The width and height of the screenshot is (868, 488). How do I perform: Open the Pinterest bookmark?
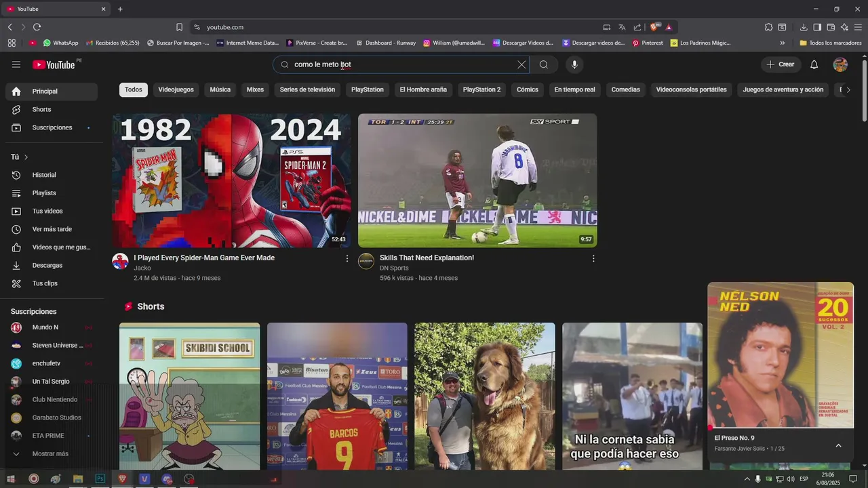coord(648,43)
